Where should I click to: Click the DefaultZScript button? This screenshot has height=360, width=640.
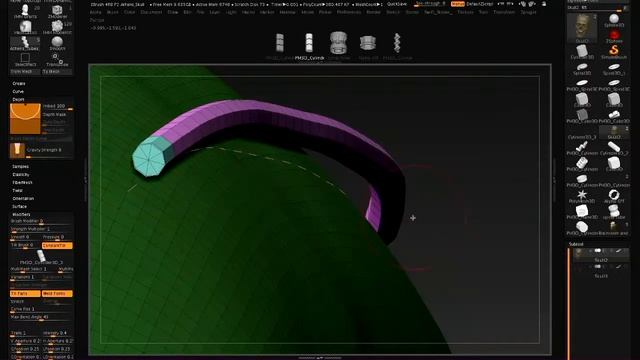pos(480,4)
